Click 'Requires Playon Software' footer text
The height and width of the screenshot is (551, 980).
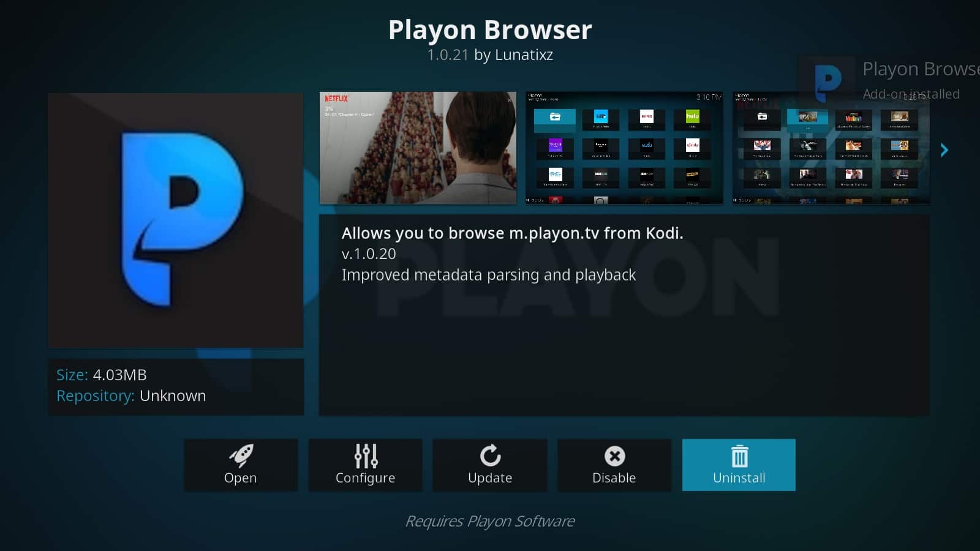[x=490, y=521]
